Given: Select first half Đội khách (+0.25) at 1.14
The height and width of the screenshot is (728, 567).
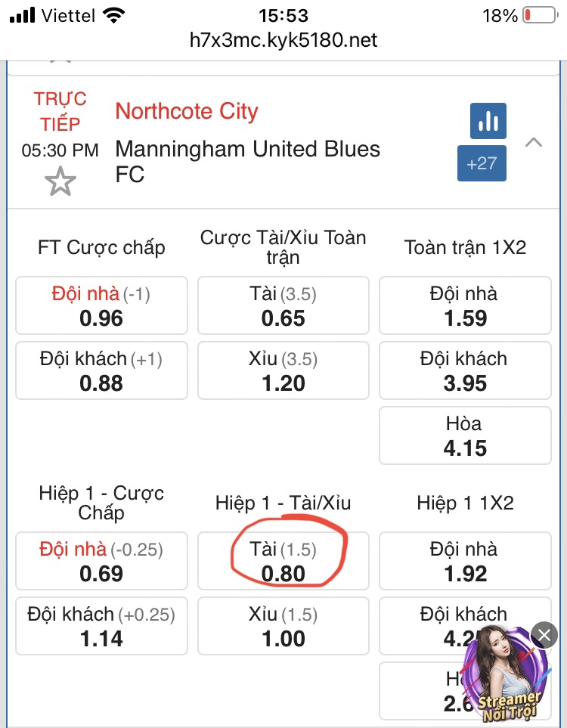Looking at the screenshot, I should click(x=101, y=626).
